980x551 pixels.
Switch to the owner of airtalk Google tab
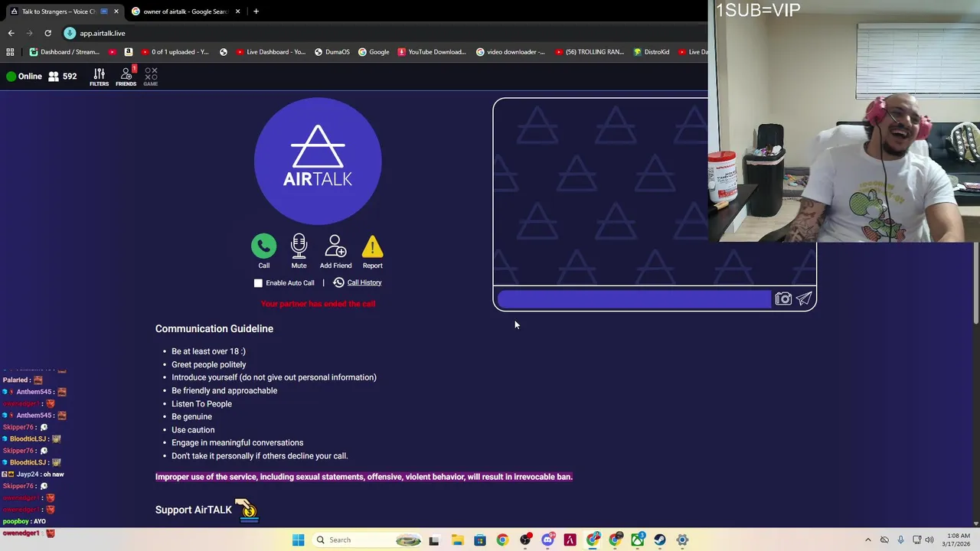pyautogui.click(x=185, y=11)
